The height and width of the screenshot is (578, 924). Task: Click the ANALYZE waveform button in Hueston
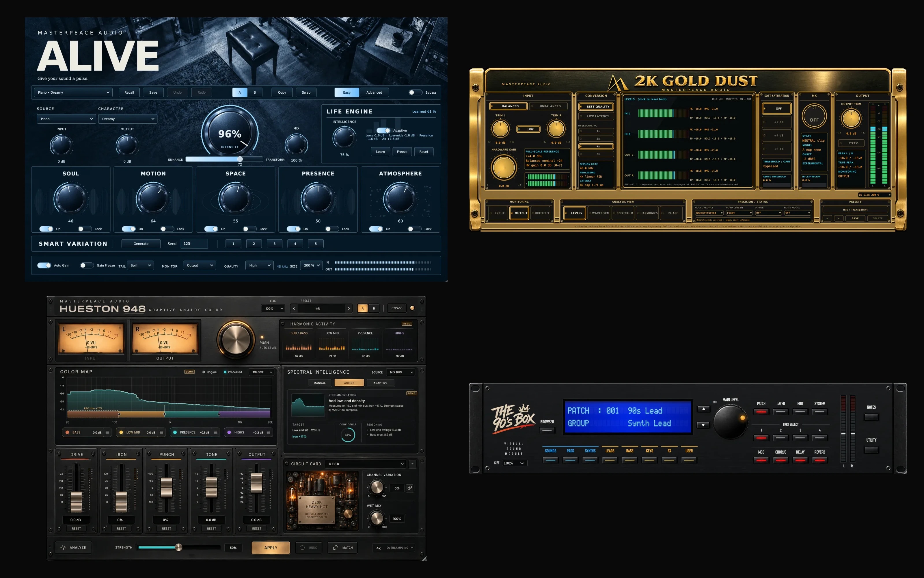(73, 547)
